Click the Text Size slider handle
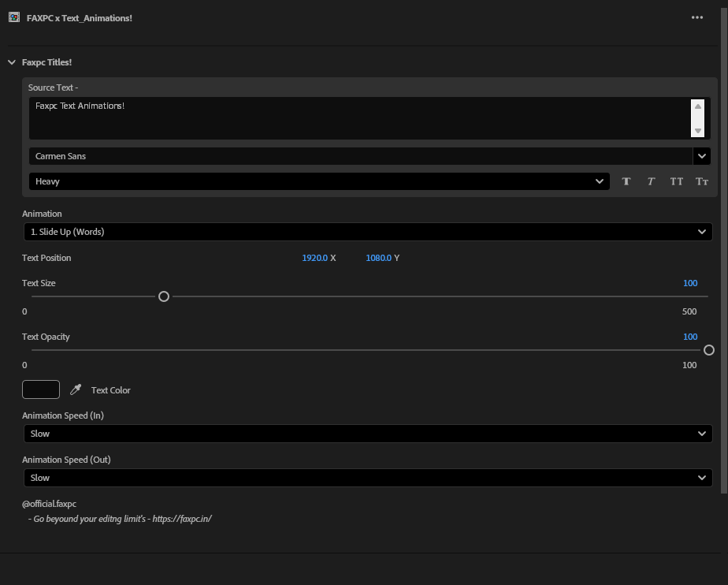Screen dimensions: 728x585 [164, 296]
